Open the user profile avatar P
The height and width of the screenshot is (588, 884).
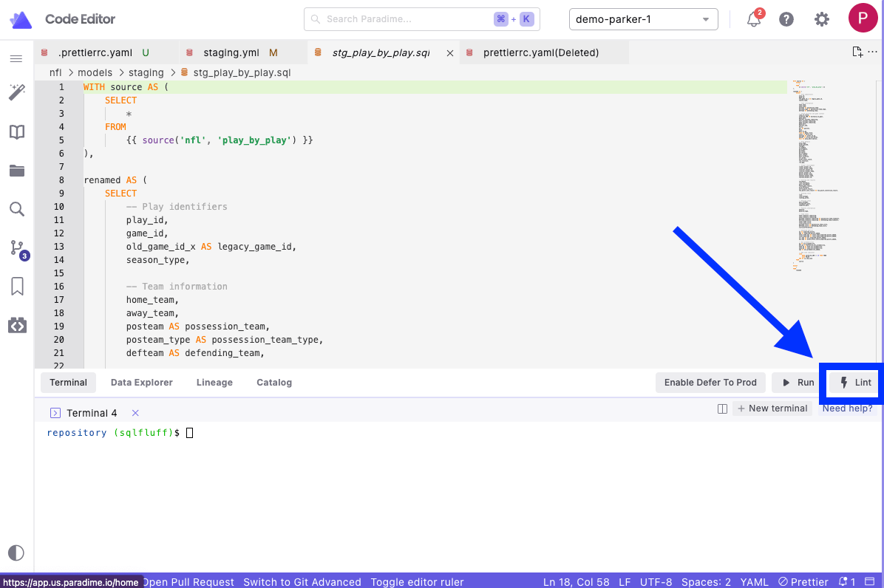[863, 18]
